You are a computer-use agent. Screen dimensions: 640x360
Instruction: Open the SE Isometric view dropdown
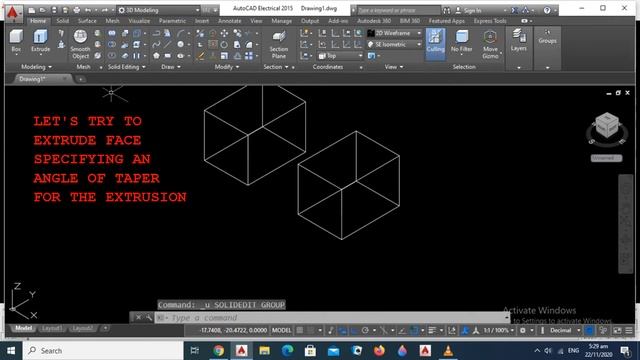click(394, 44)
